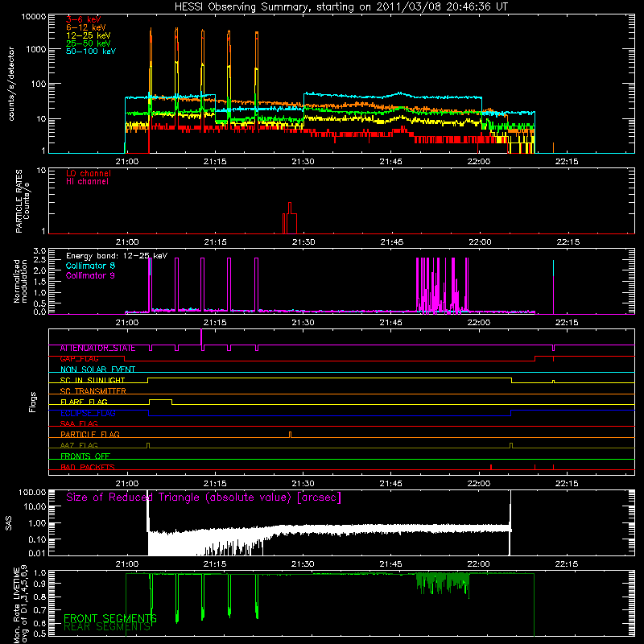This screenshot has width=644, height=644.
Task: Click the 21:00 tick label under count-rate plot
Action: click(x=127, y=162)
